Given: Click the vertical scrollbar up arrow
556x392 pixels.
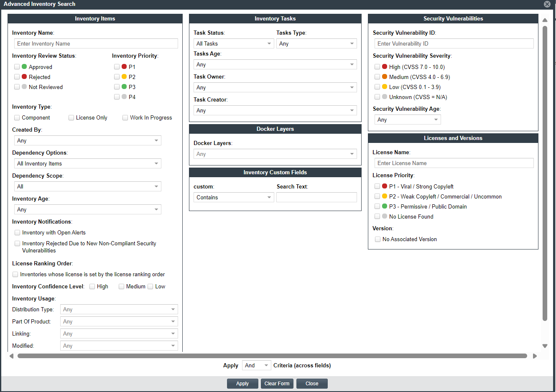Looking at the screenshot, I should tap(545, 20).
